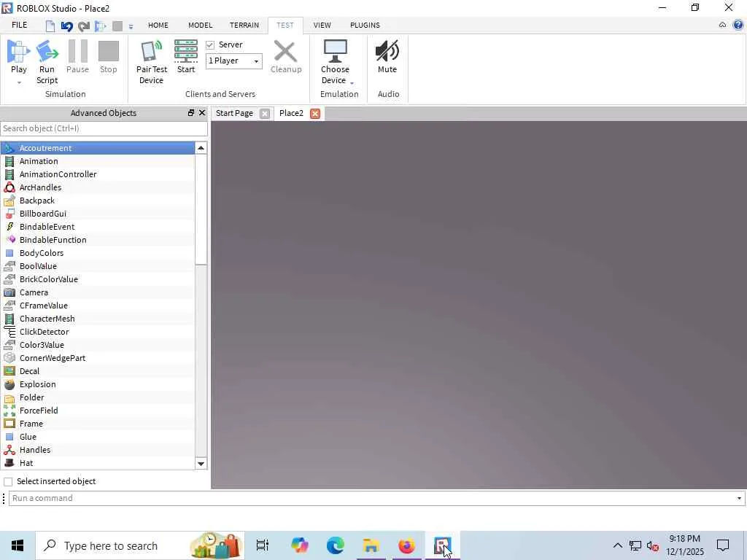Switch to the VIEW ribbon tab
747x560 pixels.
322,25
